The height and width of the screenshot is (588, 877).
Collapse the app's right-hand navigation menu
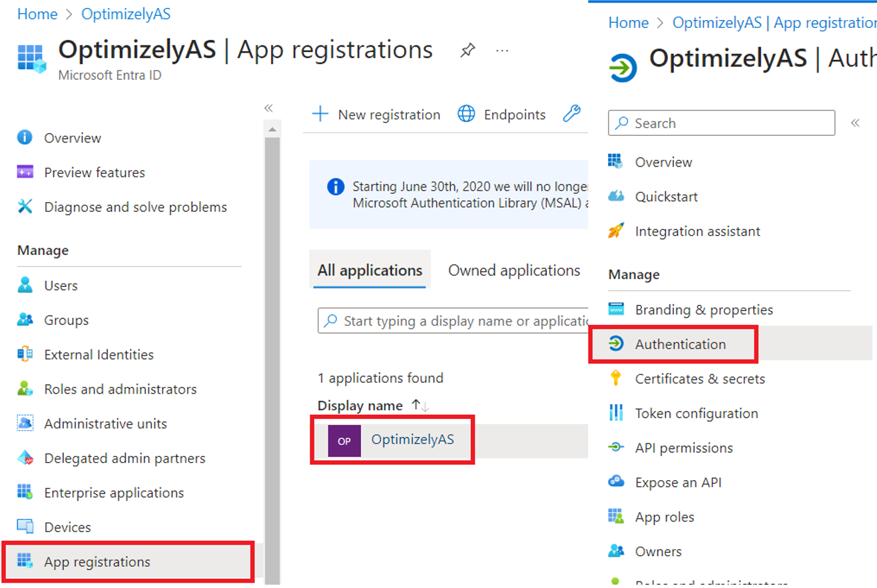[855, 123]
